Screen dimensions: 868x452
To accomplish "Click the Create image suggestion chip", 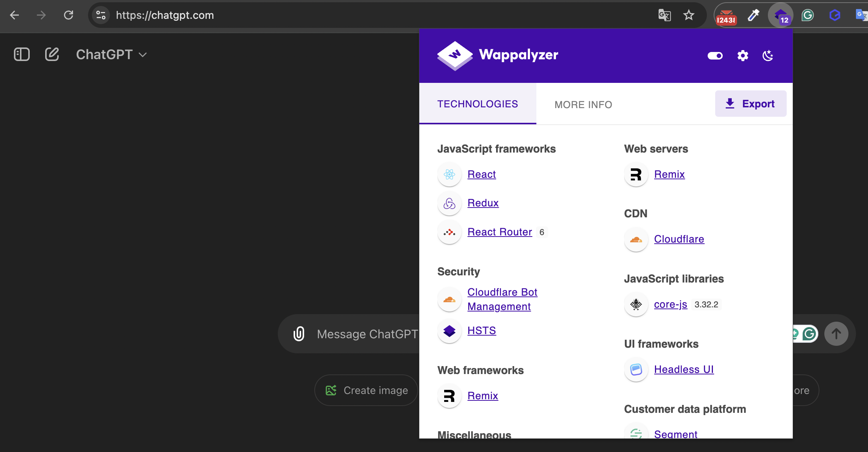I will pyautogui.click(x=366, y=390).
